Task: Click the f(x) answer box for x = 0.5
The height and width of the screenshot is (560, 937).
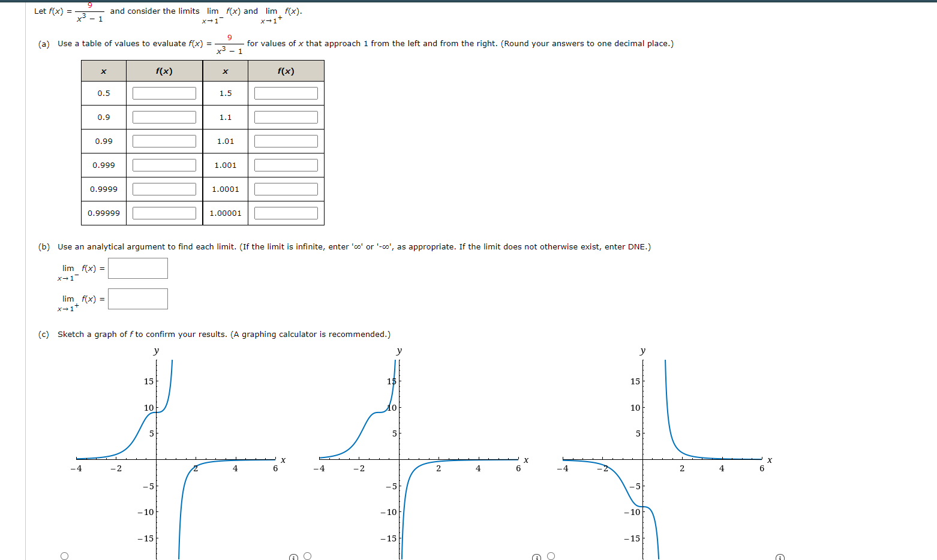Action: pos(164,93)
